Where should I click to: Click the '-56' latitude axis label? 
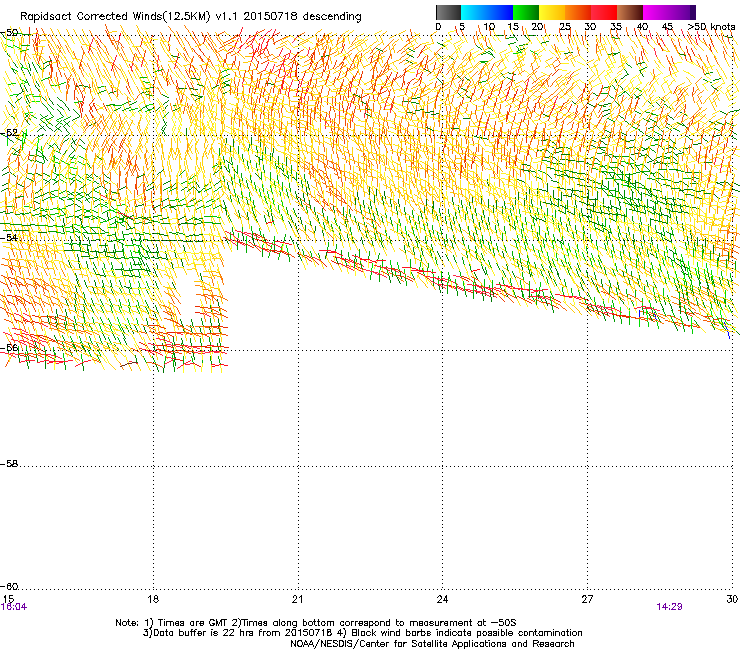pyautogui.click(x=9, y=347)
